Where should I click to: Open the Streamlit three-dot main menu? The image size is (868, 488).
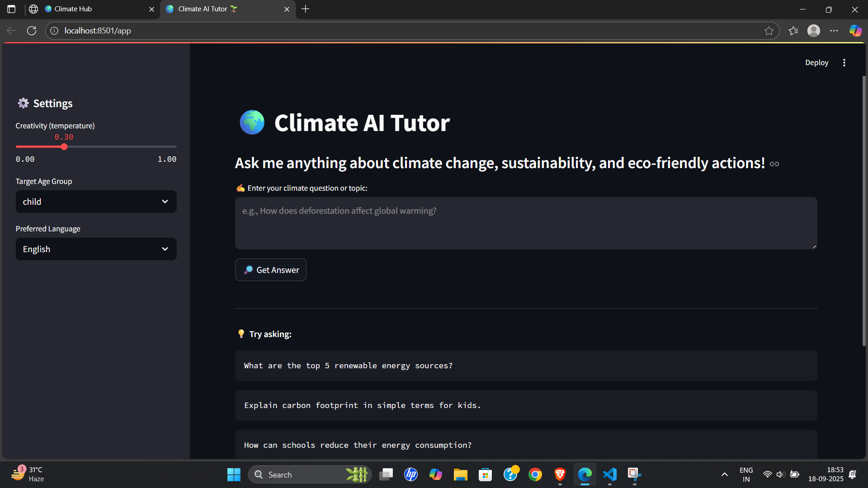[x=844, y=63]
